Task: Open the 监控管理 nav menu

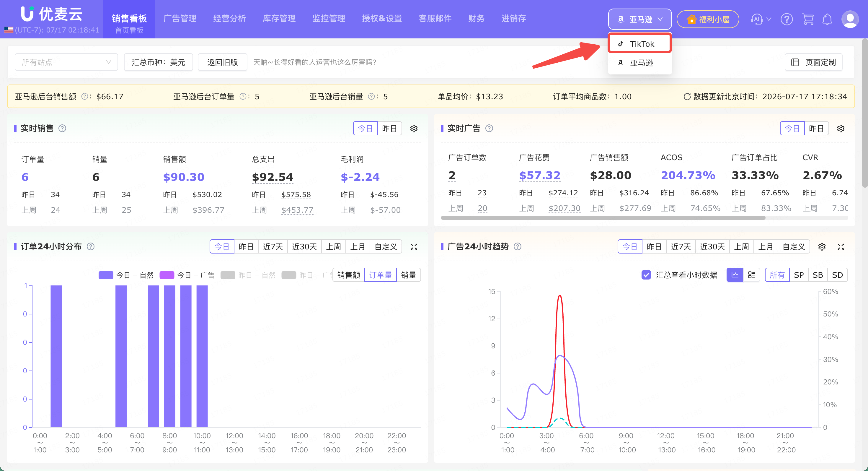Action: 329,19
